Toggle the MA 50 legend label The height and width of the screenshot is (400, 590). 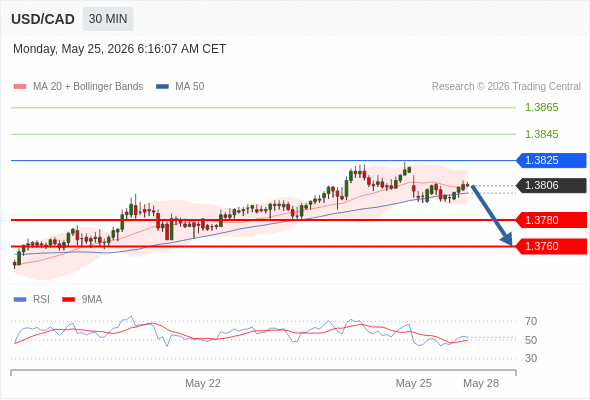click(x=190, y=87)
